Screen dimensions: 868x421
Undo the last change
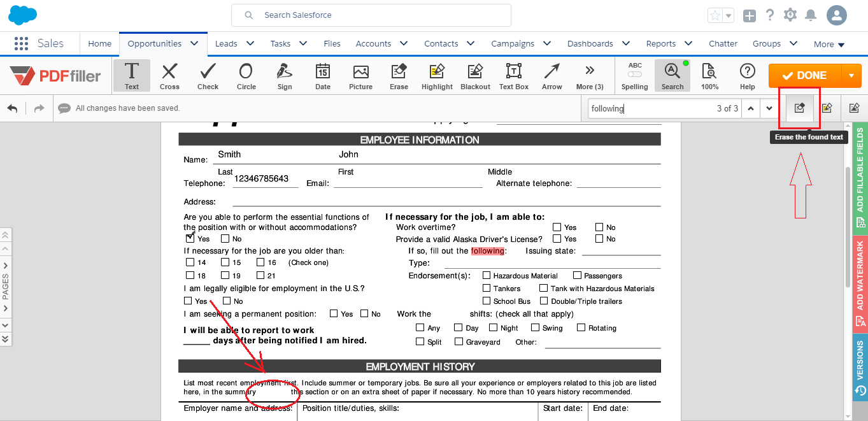click(x=13, y=108)
